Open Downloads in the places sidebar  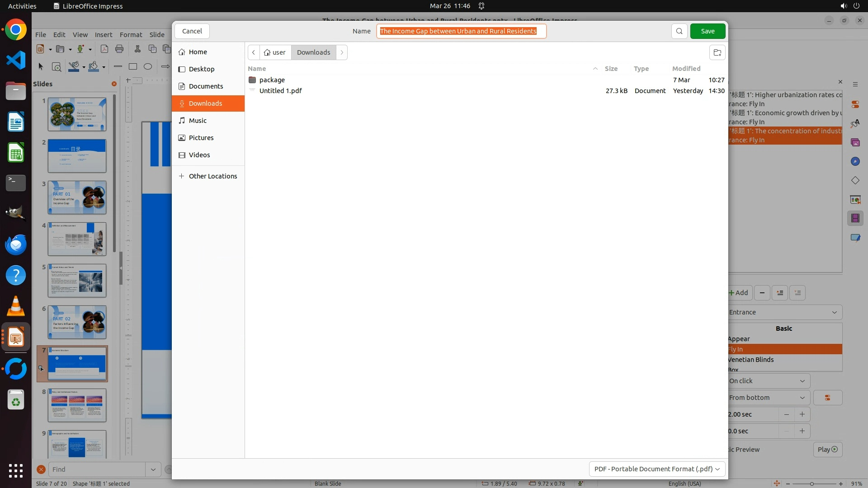pos(206,103)
